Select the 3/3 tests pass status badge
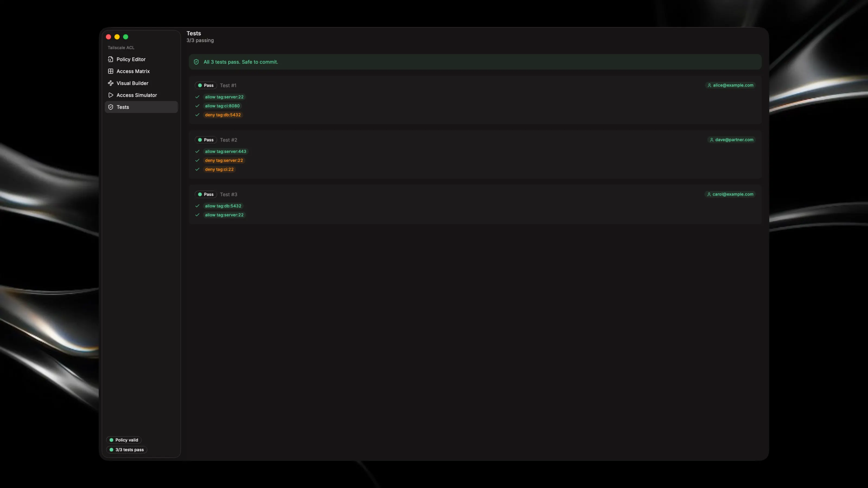Image resolution: width=868 pixels, height=488 pixels. [x=127, y=450]
